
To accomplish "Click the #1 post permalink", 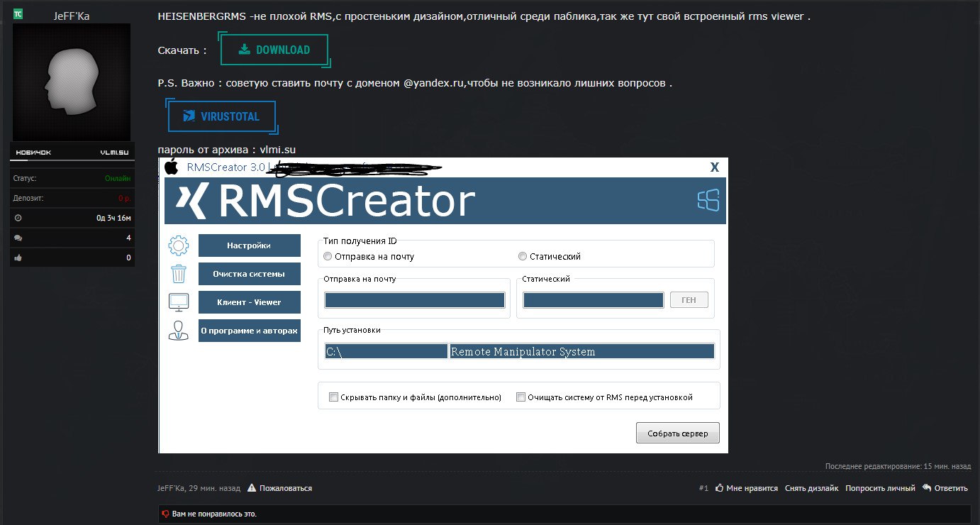I will click(x=703, y=488).
